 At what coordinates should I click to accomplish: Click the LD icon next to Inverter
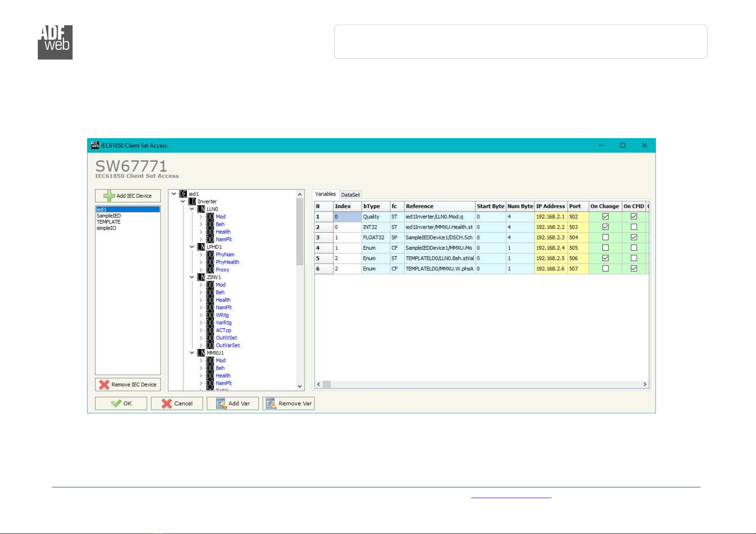(192, 202)
